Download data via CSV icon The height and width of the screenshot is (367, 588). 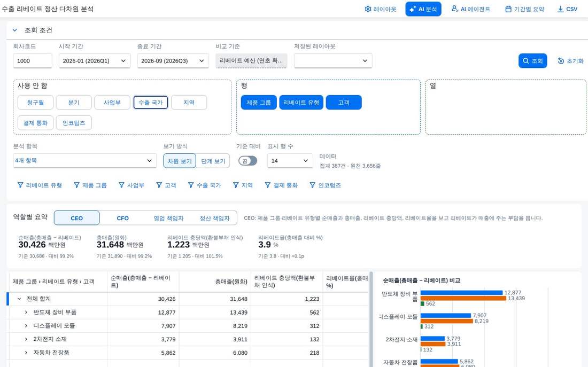click(x=567, y=9)
